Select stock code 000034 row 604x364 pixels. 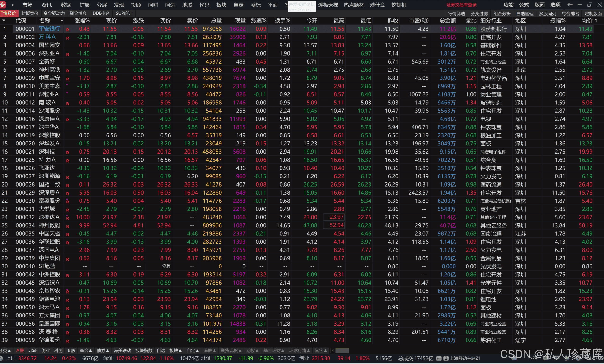(x=25, y=225)
